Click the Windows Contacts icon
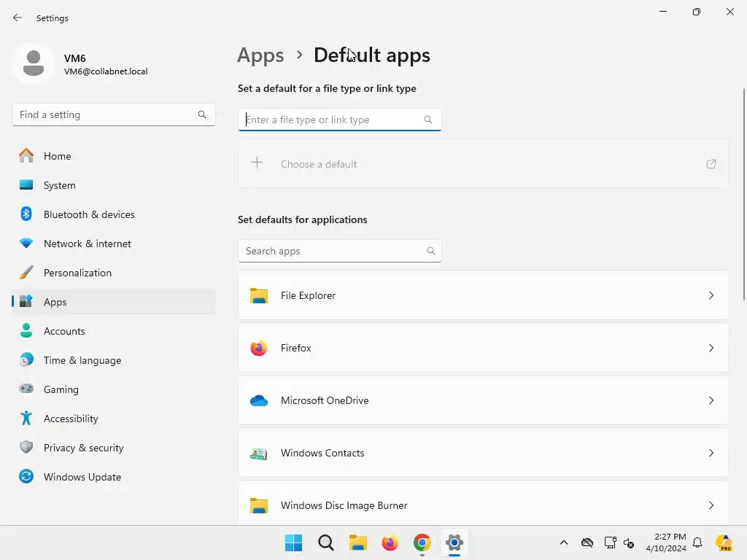Screen dimensions: 747x560 pyautogui.click(x=259, y=454)
